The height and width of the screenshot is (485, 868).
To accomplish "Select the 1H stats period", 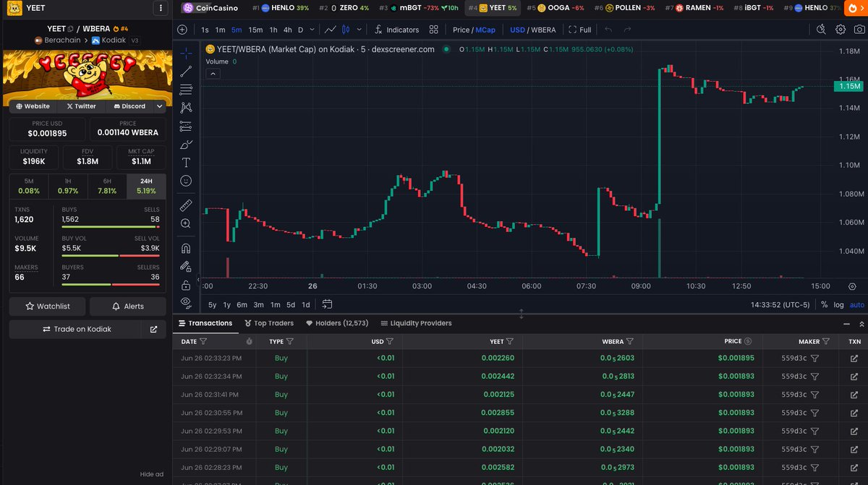I will click(x=68, y=186).
